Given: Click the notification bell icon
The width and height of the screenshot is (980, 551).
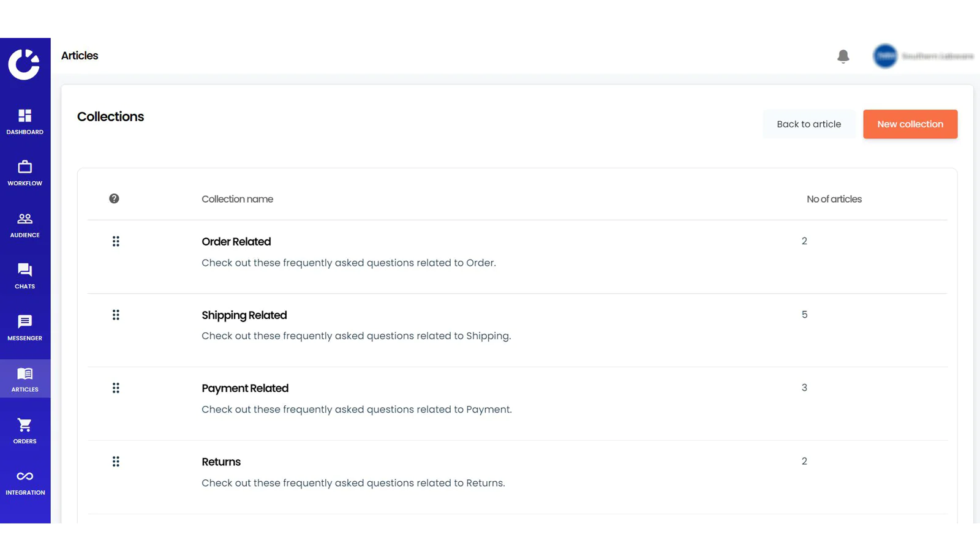Looking at the screenshot, I should (x=843, y=56).
